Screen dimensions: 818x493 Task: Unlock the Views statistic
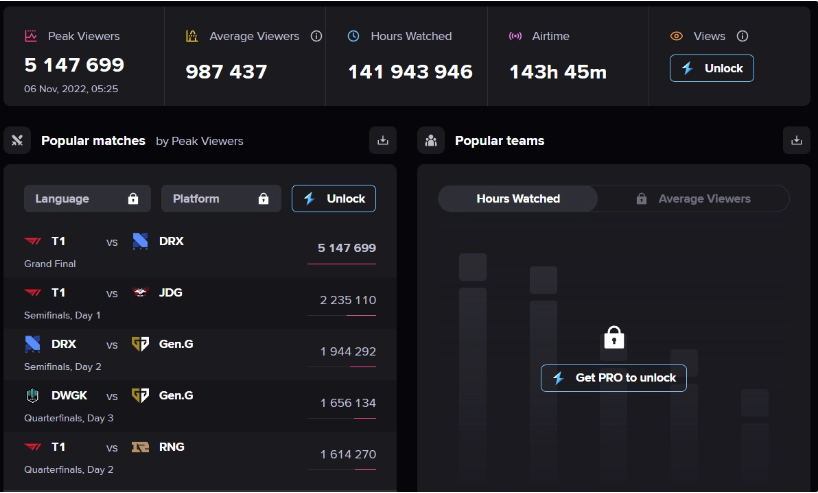[711, 68]
